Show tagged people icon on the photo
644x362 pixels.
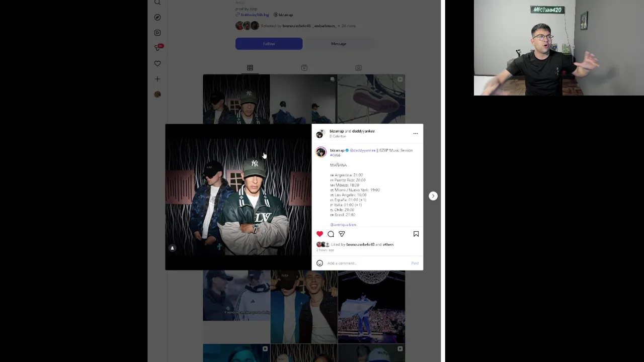point(172,248)
